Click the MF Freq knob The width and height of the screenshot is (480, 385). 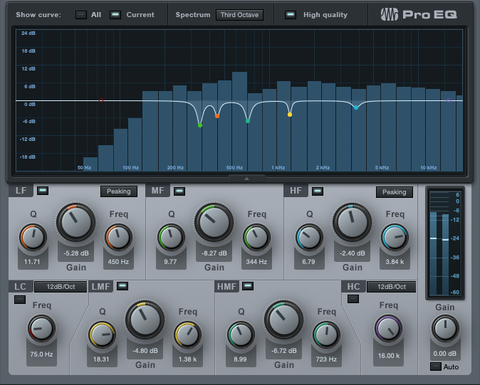(x=257, y=237)
